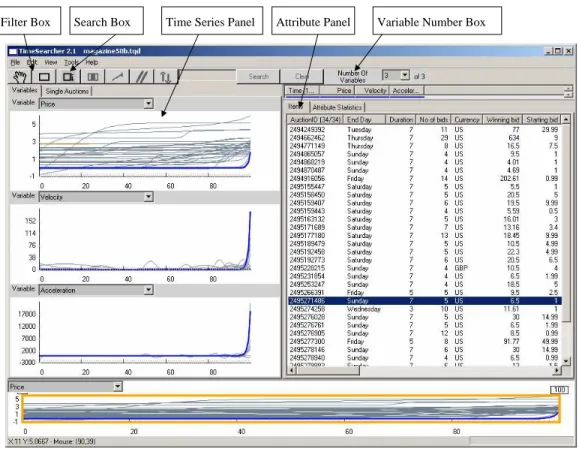This screenshot has width=579, height=449.
Task: Select the rectangular timebox filter tool
Action: tap(44, 77)
